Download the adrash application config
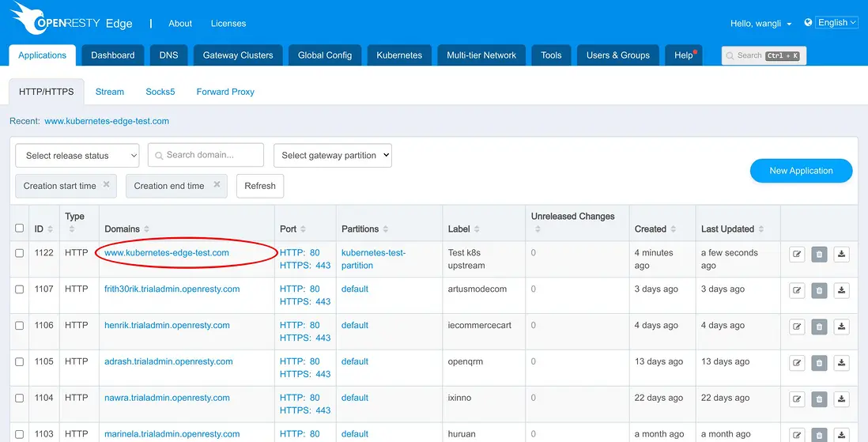Screen dimensions: 868x442 click(x=841, y=363)
